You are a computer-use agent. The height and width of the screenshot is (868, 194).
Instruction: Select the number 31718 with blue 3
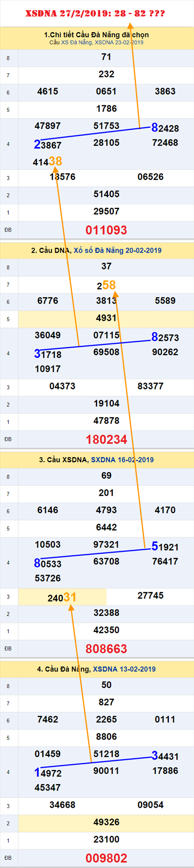(x=48, y=354)
